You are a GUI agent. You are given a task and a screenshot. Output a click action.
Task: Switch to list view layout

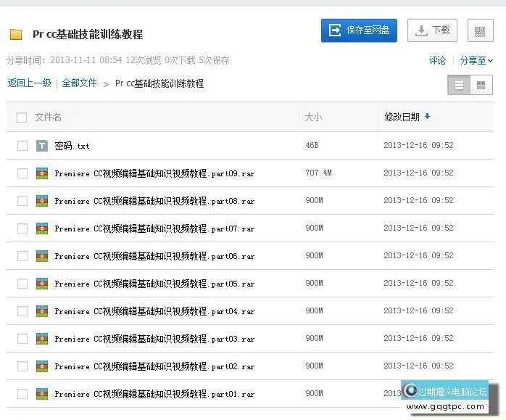click(x=459, y=86)
